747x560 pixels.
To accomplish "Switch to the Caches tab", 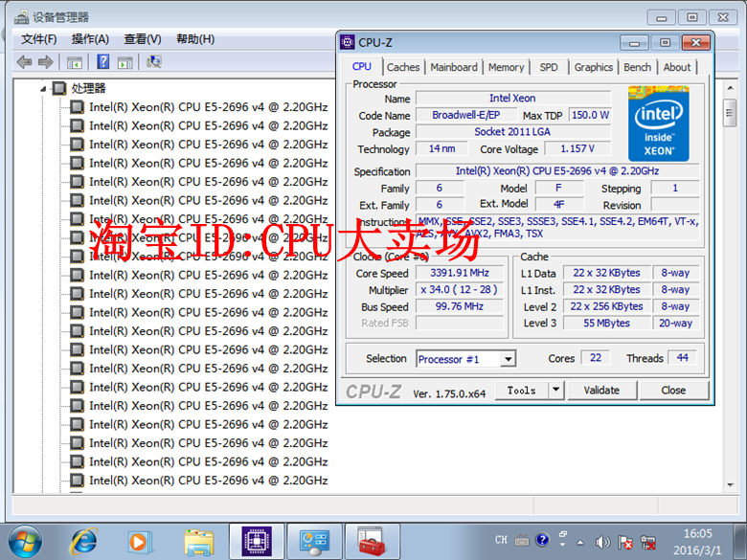I will [x=403, y=67].
